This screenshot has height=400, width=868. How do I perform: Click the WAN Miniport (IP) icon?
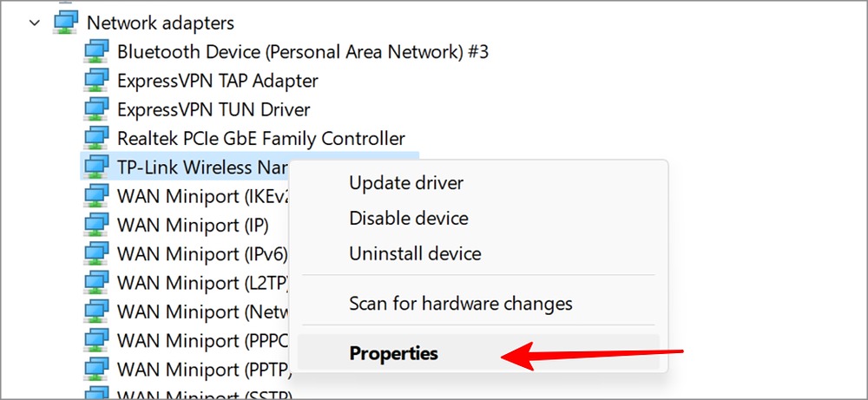(x=95, y=225)
